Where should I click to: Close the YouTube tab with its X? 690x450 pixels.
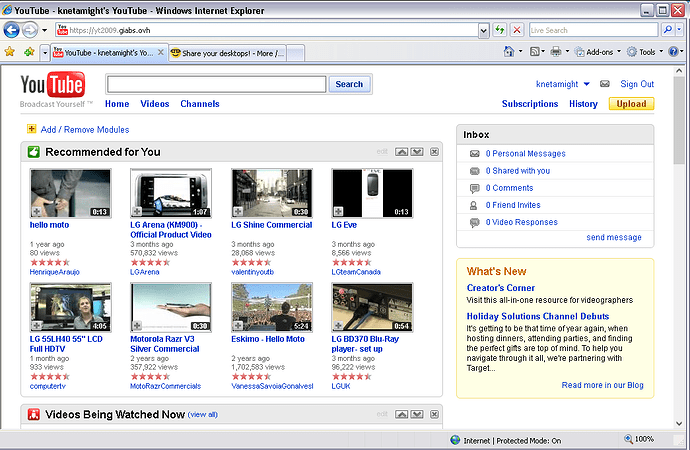(x=161, y=52)
